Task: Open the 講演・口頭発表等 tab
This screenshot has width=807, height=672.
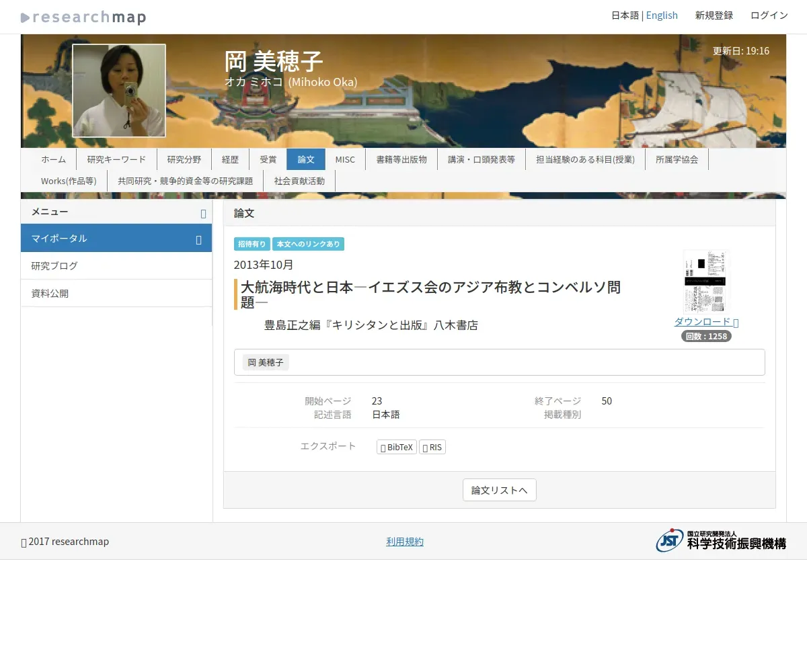Action: [482, 159]
